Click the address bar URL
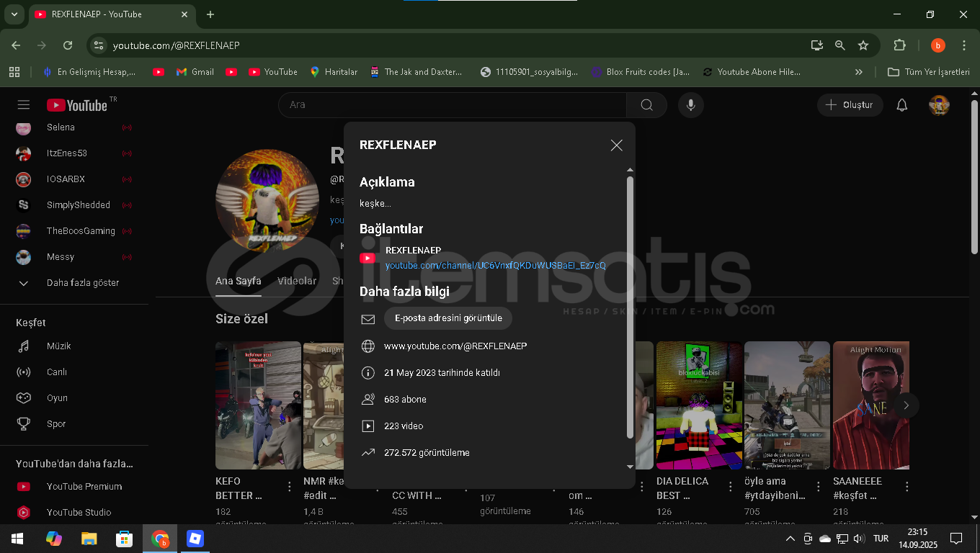 [x=177, y=45]
